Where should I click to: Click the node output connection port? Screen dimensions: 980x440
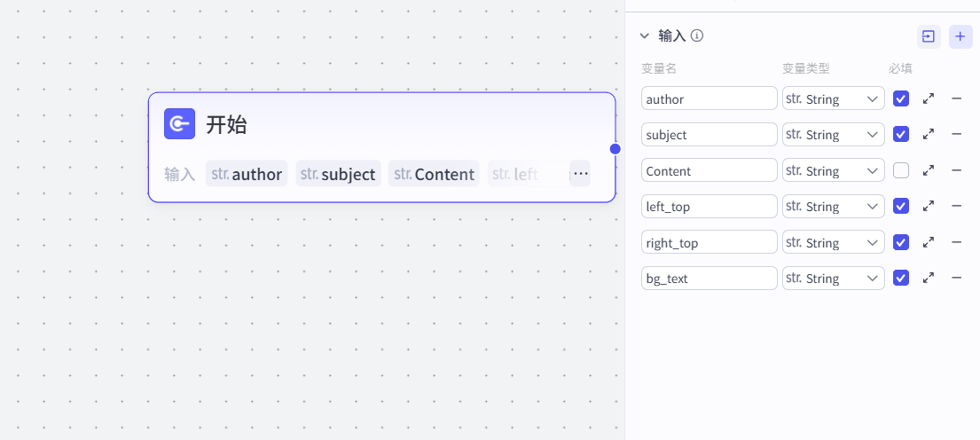(x=615, y=148)
